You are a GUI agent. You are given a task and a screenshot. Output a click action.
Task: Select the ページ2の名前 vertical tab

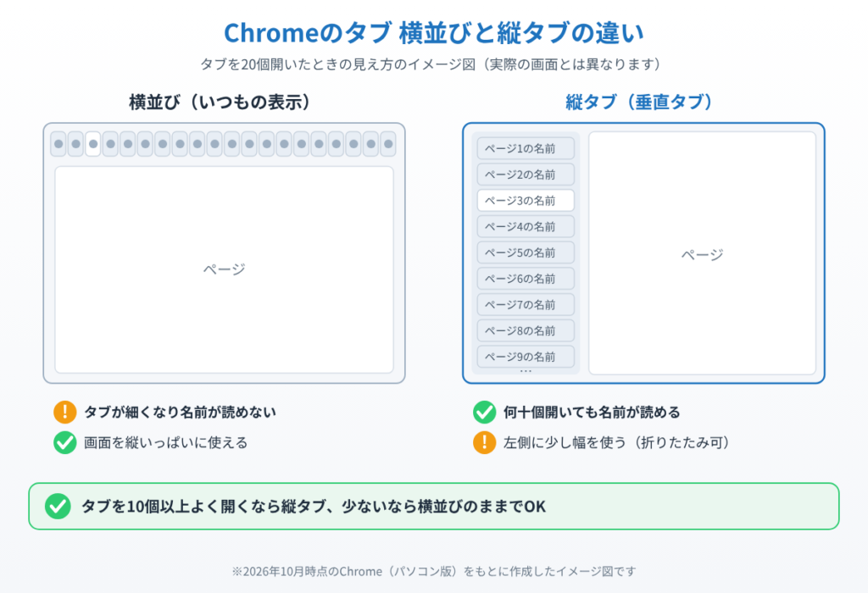[526, 175]
